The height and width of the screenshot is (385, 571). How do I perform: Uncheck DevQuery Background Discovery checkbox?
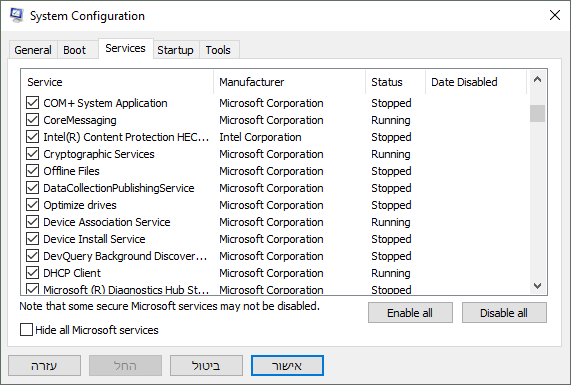32,256
